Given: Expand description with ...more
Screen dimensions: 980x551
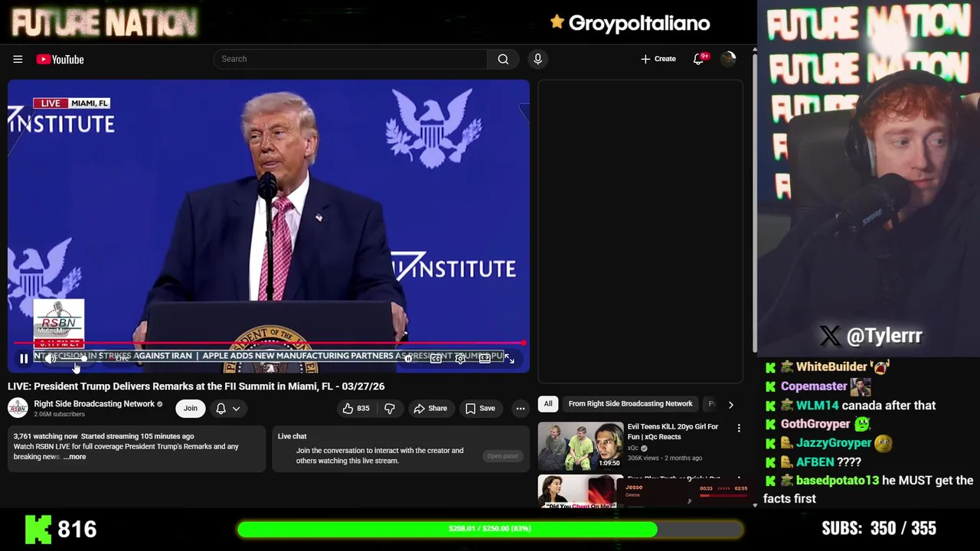Looking at the screenshot, I should pyautogui.click(x=75, y=457).
